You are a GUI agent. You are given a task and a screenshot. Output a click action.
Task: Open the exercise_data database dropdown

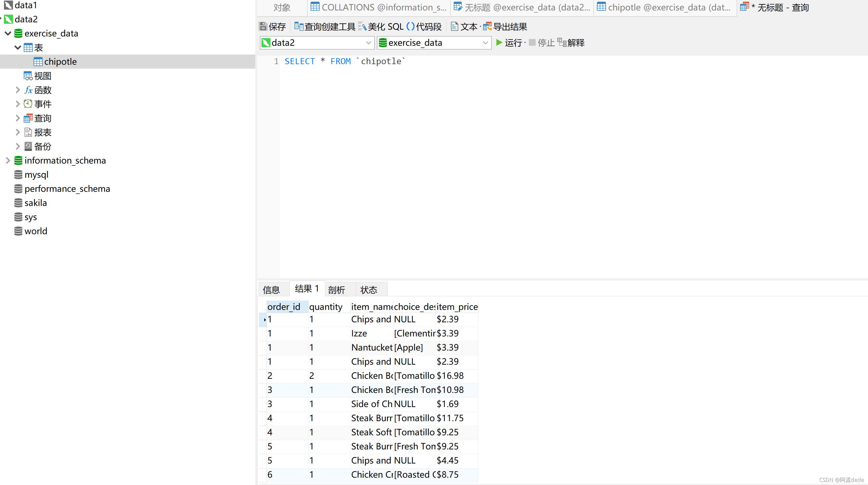[x=485, y=43]
